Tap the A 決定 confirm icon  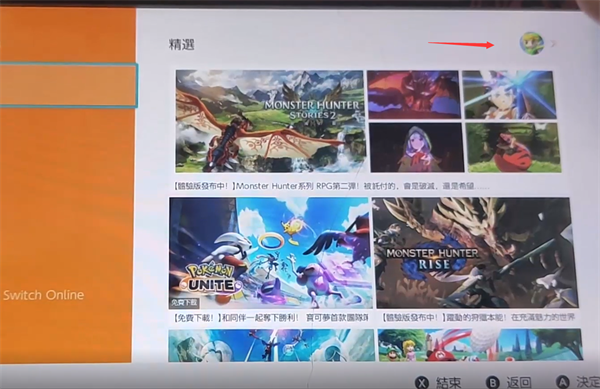pos(562,381)
